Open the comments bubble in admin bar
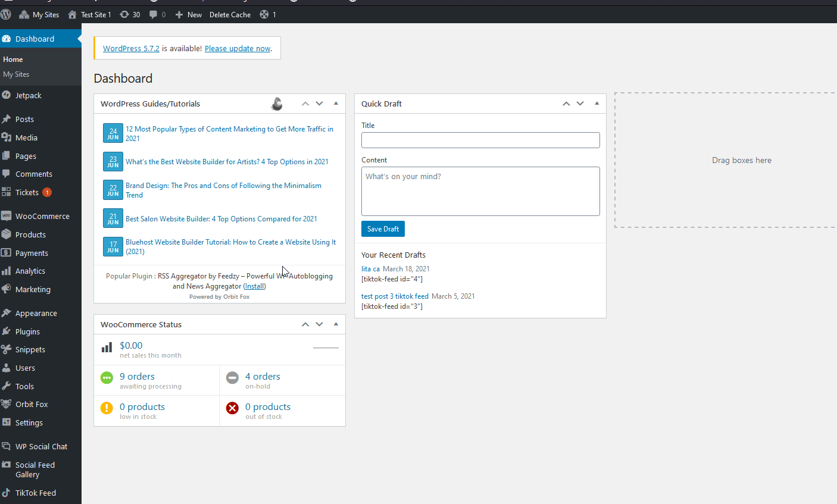 (x=158, y=14)
